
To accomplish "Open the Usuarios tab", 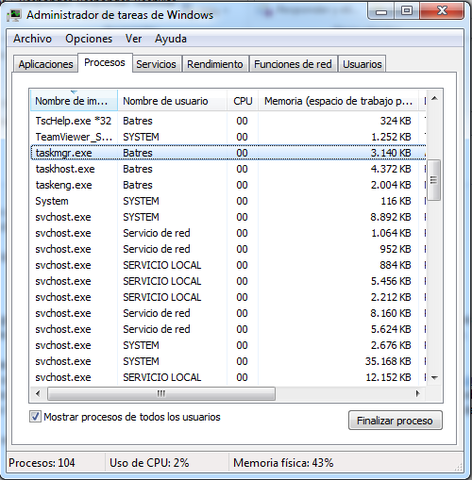I will (x=362, y=64).
